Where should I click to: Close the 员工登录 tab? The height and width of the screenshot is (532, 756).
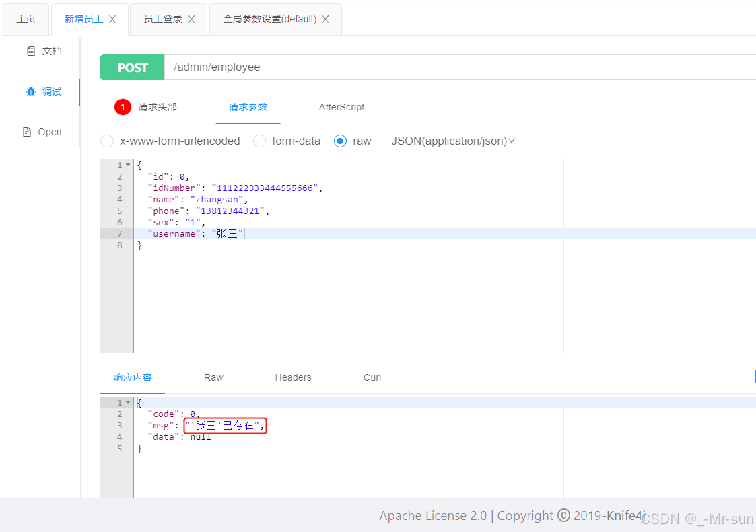click(191, 20)
